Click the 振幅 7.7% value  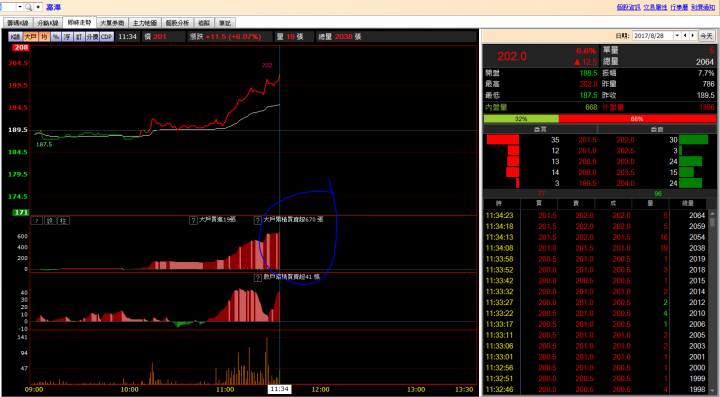tap(706, 73)
